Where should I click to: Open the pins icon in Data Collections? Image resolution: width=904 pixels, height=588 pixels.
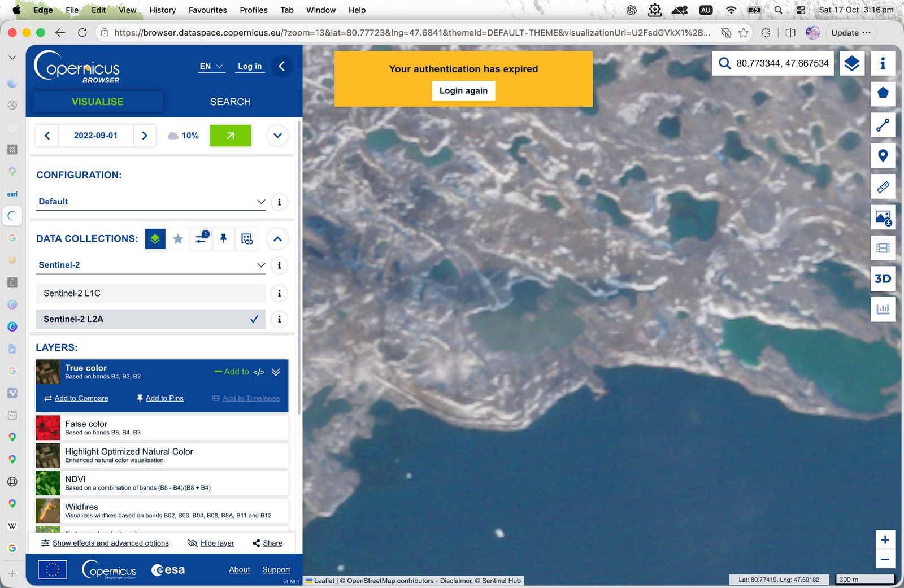point(224,239)
